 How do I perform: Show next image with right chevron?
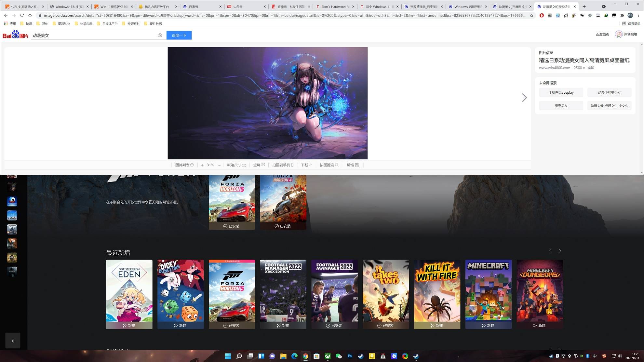click(524, 98)
